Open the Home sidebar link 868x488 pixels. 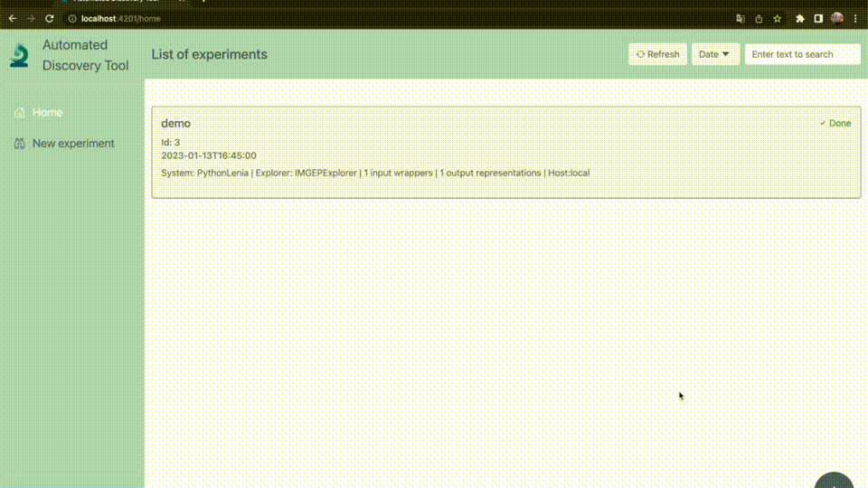[x=47, y=112]
